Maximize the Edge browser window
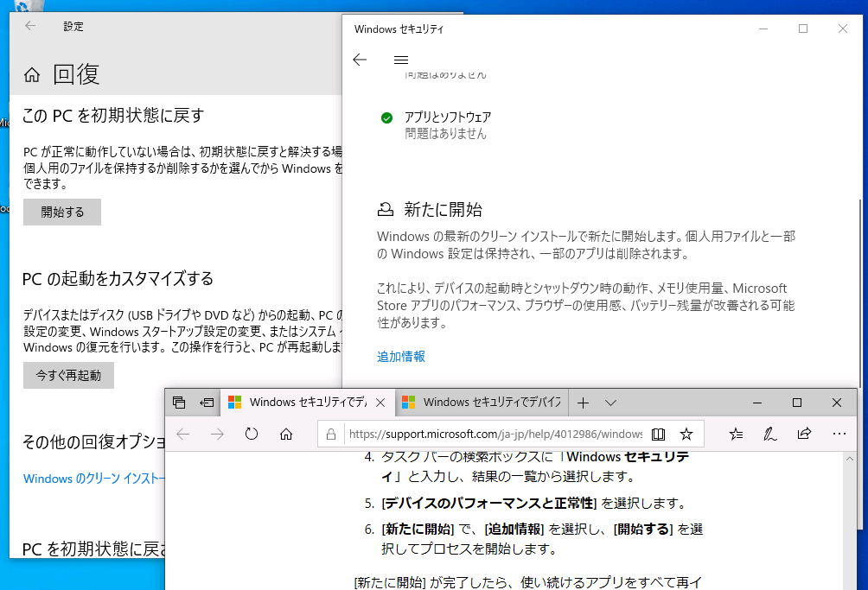The height and width of the screenshot is (590, 868). coord(796,403)
